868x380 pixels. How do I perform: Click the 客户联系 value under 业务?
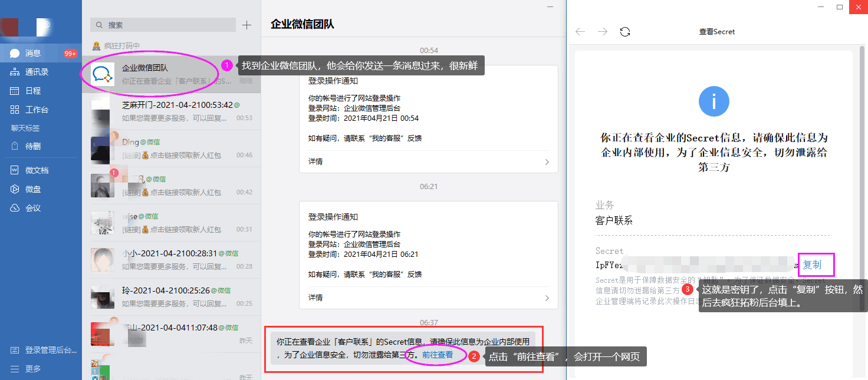click(x=614, y=220)
